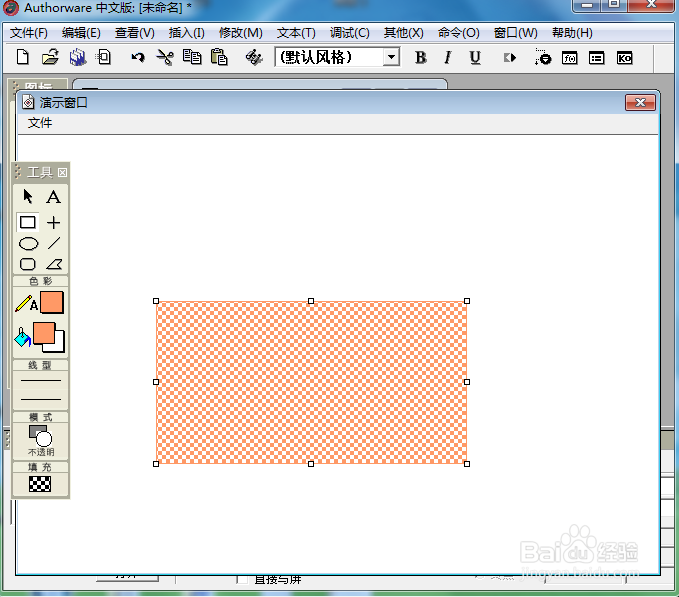This screenshot has width=679, height=597.
Task: Undo the last action via toolbar
Action: (138, 57)
